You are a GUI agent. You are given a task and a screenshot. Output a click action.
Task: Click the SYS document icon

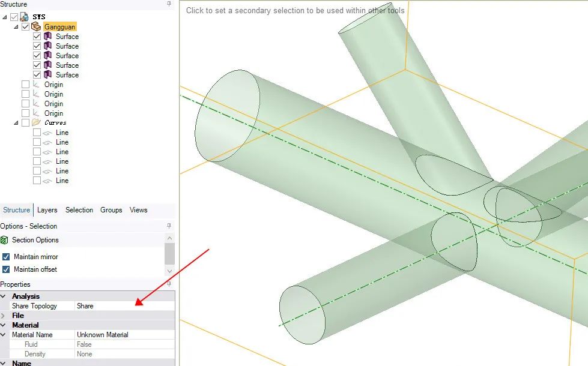(x=25, y=17)
